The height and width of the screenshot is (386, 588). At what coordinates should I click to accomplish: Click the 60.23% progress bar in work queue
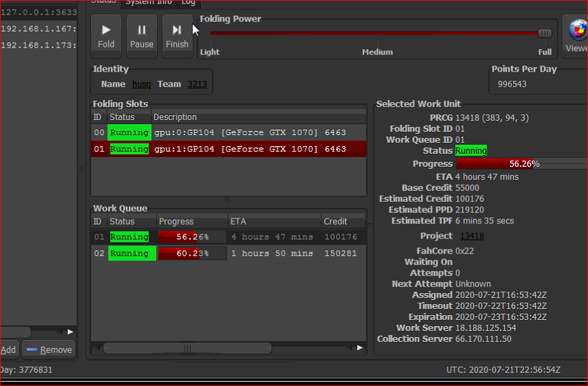point(192,254)
